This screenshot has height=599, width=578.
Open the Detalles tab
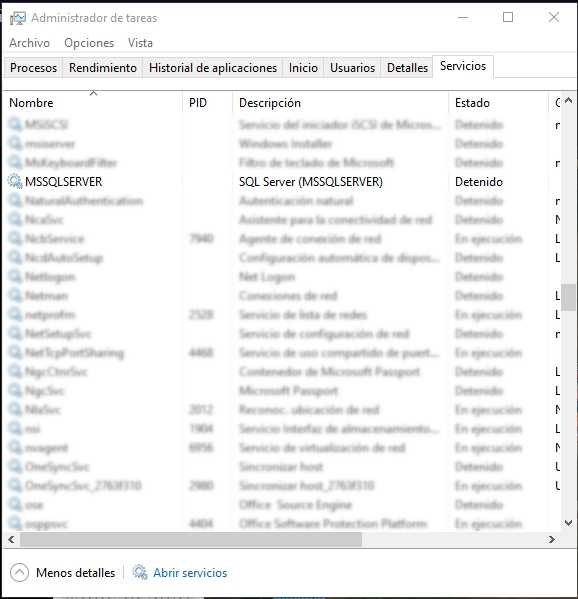[x=407, y=68]
